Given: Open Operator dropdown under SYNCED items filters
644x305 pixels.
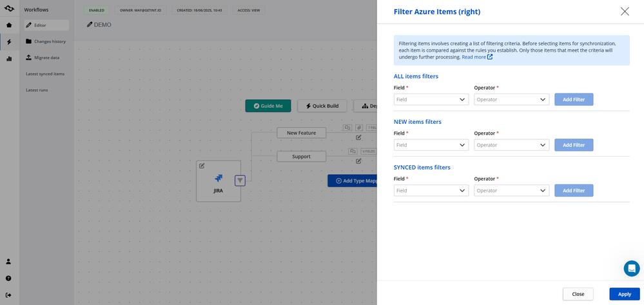Looking at the screenshot, I should [x=512, y=191].
